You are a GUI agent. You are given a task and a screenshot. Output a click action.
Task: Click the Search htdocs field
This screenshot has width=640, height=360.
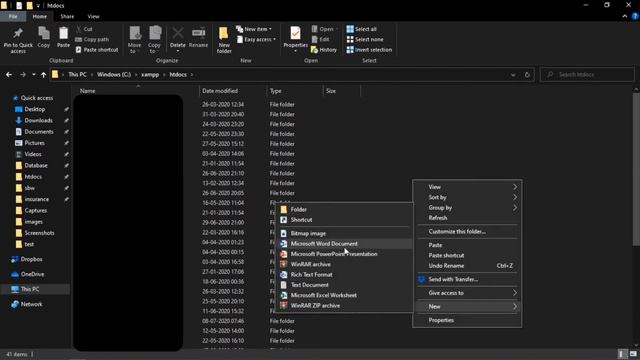point(587,75)
